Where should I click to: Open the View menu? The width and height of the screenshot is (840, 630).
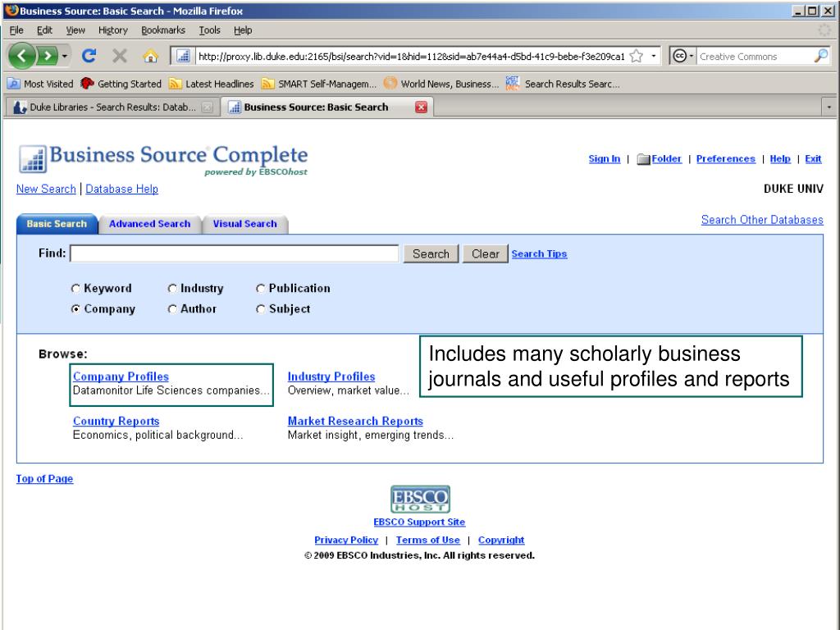coord(75,30)
